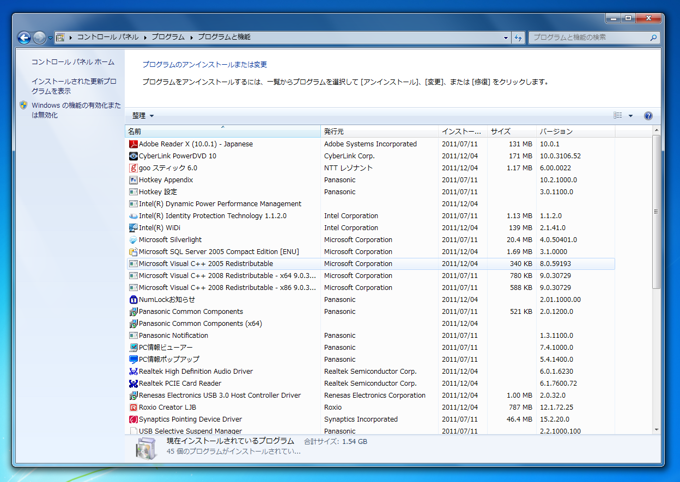Click the Adobe Reader X icon
This screenshot has width=680, height=482.
click(x=133, y=144)
